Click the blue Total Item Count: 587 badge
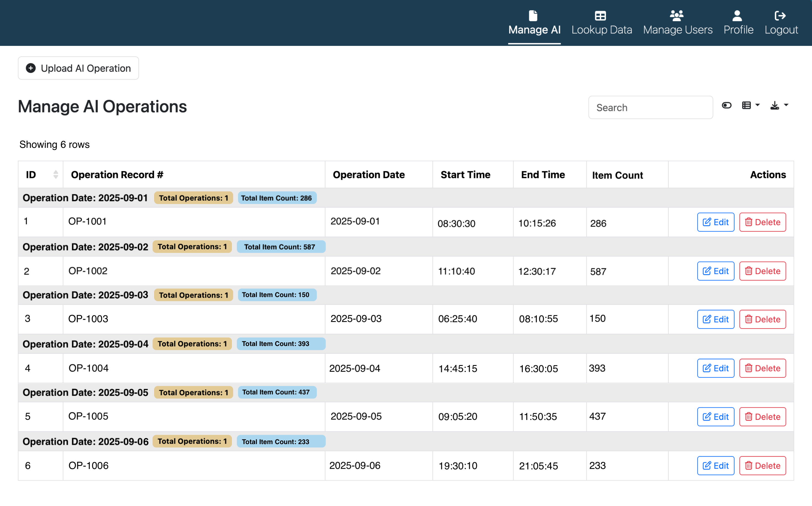Image resolution: width=812 pixels, height=506 pixels. [281, 247]
